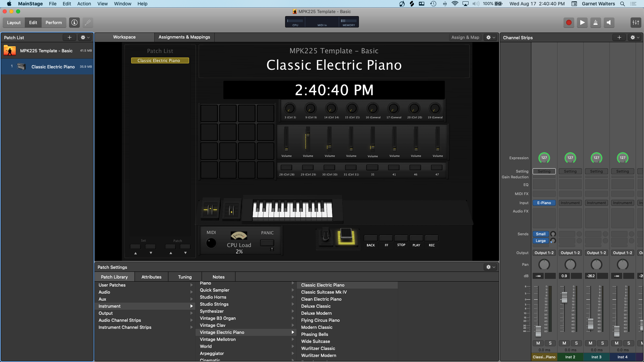Click the tuner icon next to info
Viewport: 644px width, 362px height.
tap(88, 22)
